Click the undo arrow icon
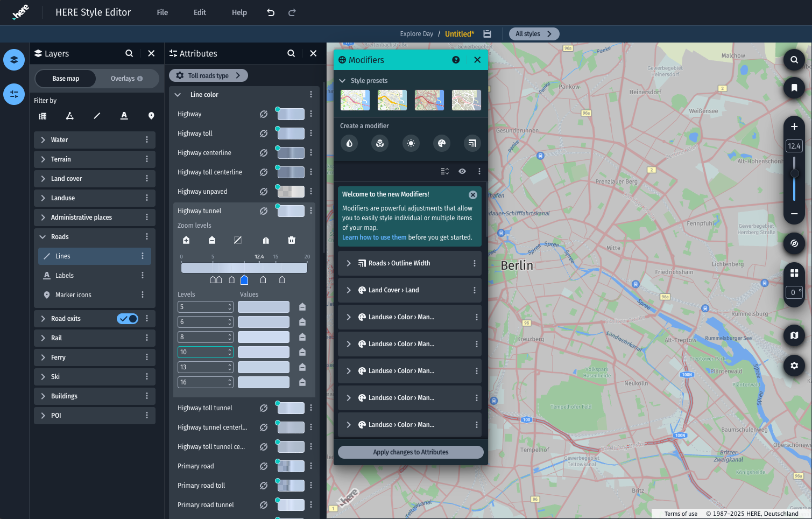The height and width of the screenshot is (519, 812). pos(271,12)
